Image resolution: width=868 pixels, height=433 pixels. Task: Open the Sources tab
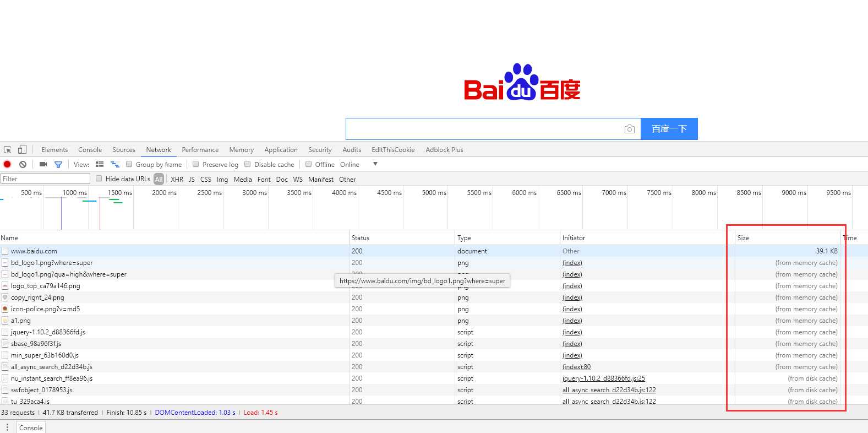tap(124, 150)
